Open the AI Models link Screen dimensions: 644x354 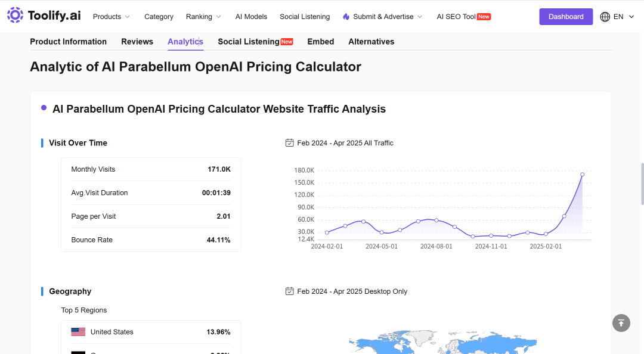point(252,17)
